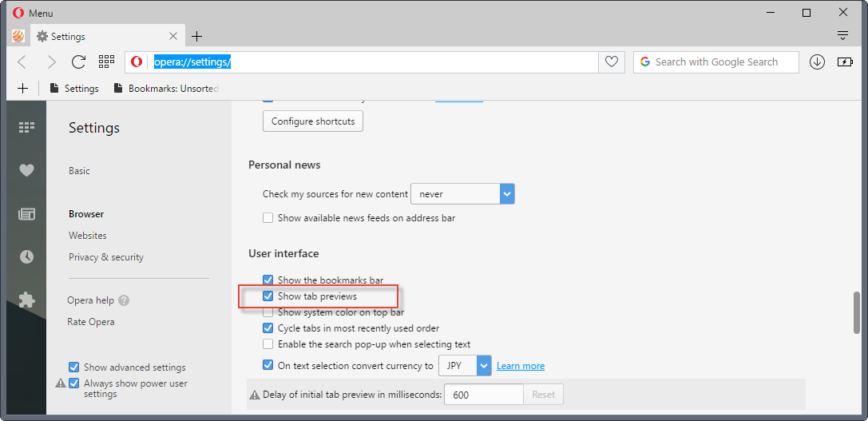Image resolution: width=868 pixels, height=421 pixels.
Task: Open Extensions puzzle icon in sidebar
Action: [x=26, y=300]
